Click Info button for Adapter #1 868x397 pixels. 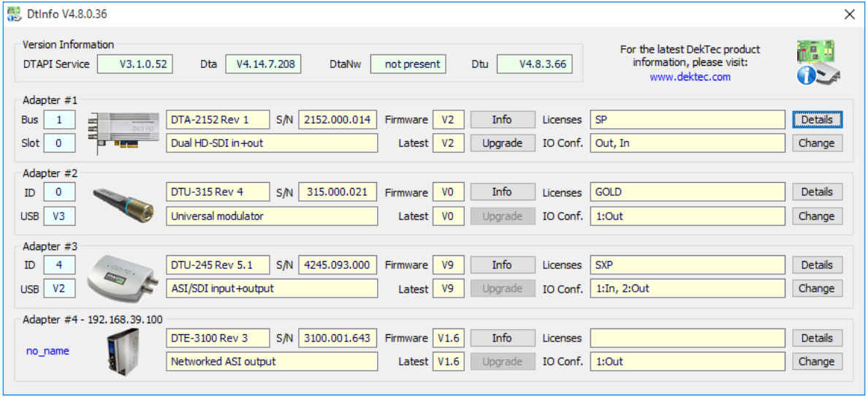tap(503, 120)
